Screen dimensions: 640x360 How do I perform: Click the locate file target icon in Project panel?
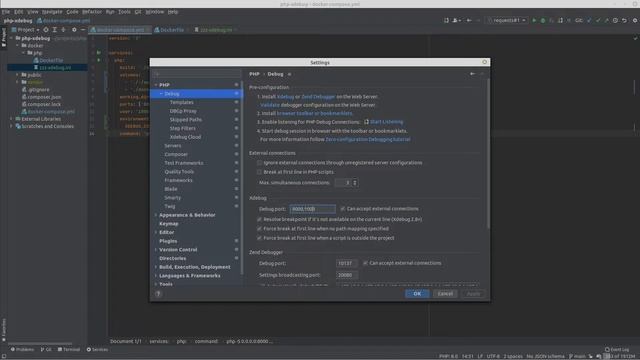click(46, 30)
